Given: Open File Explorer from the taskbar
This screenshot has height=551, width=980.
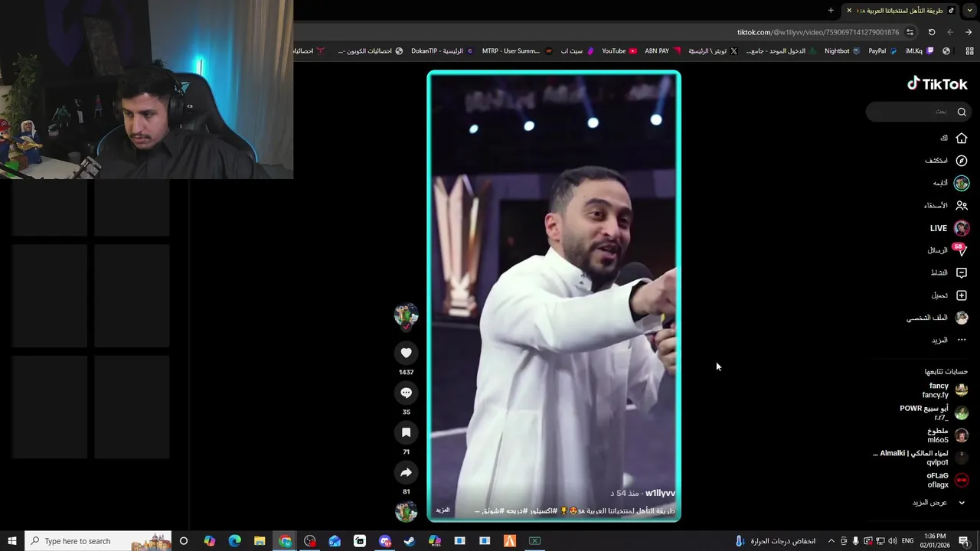Looking at the screenshot, I should 260,541.
